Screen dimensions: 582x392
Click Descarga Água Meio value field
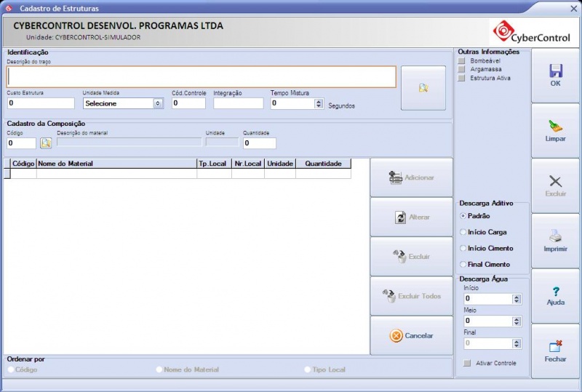coord(488,321)
